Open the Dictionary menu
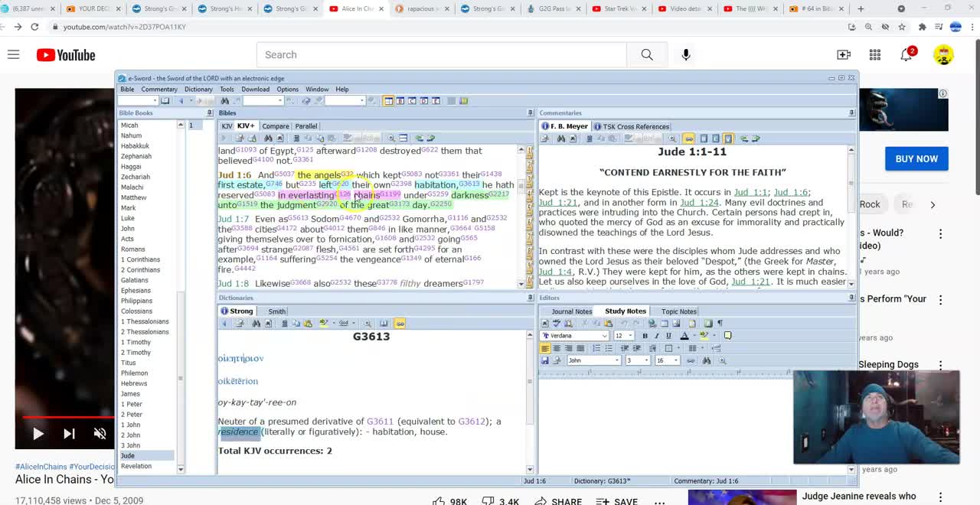 point(198,90)
